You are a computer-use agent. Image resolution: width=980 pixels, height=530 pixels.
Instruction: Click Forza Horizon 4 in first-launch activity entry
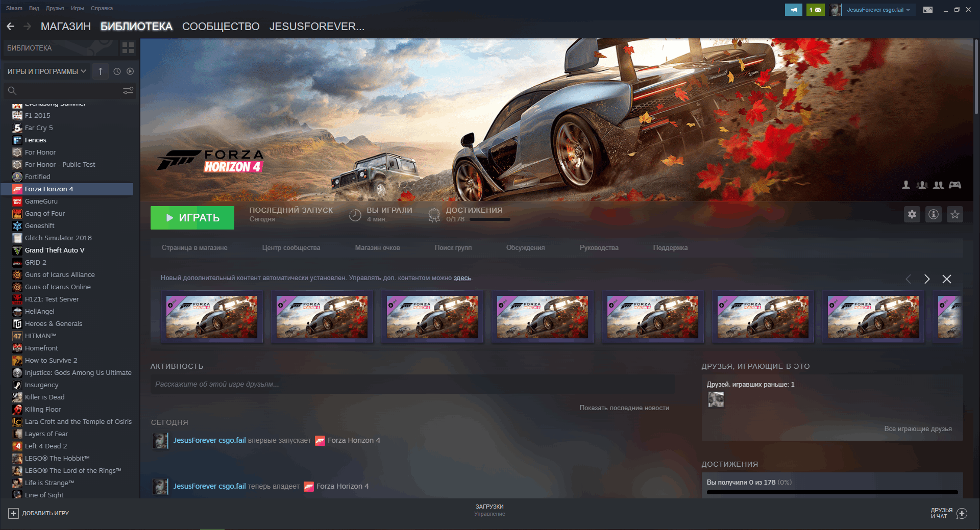[354, 441]
